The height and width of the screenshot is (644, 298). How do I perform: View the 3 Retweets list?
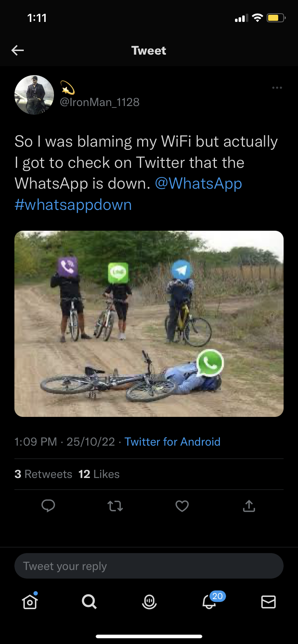pos(44,474)
